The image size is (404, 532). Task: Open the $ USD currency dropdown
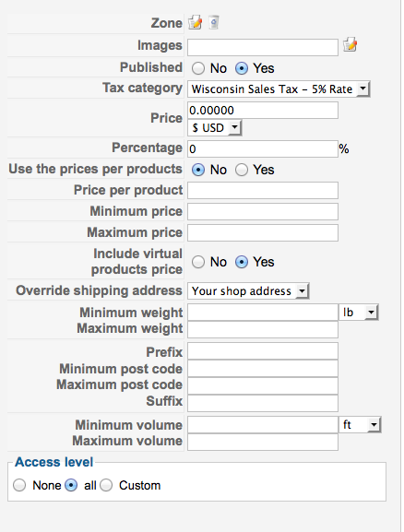pyautogui.click(x=215, y=128)
